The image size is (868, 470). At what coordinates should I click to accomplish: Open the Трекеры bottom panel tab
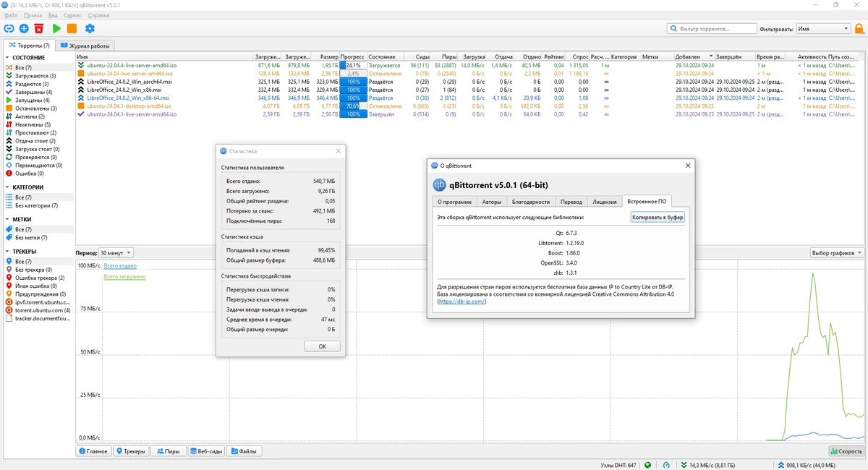click(x=131, y=451)
